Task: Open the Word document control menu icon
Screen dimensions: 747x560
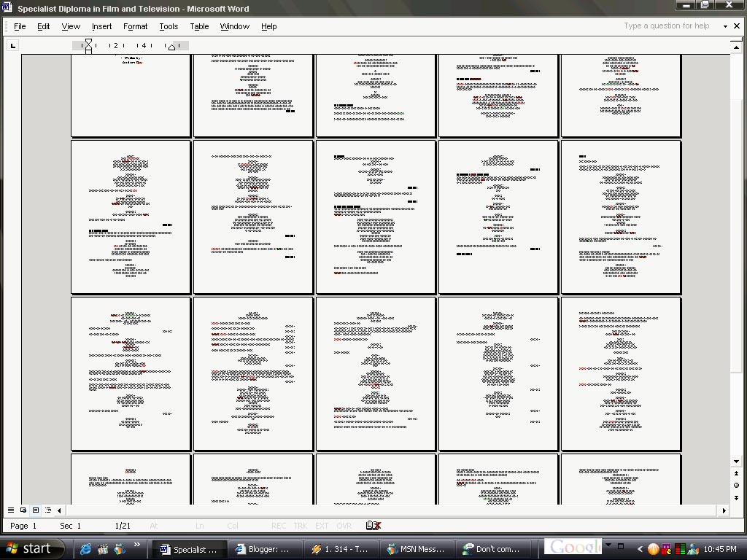Action: coord(7,7)
